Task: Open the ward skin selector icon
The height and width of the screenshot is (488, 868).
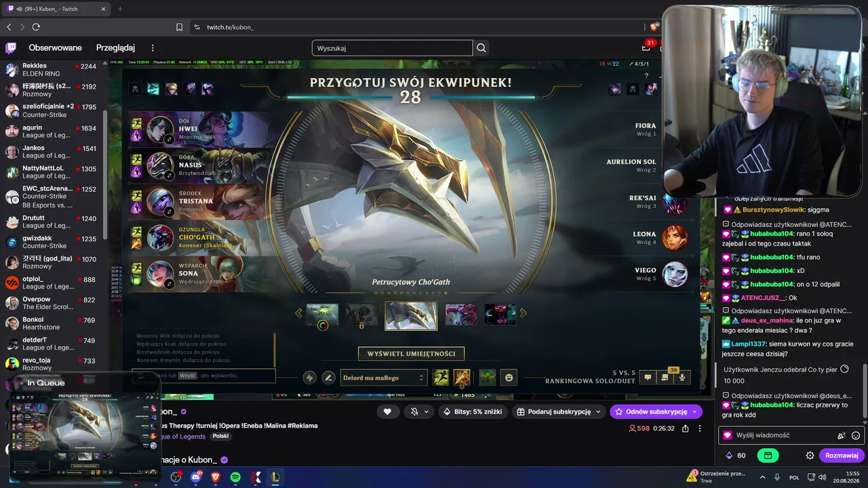Action: [x=487, y=378]
